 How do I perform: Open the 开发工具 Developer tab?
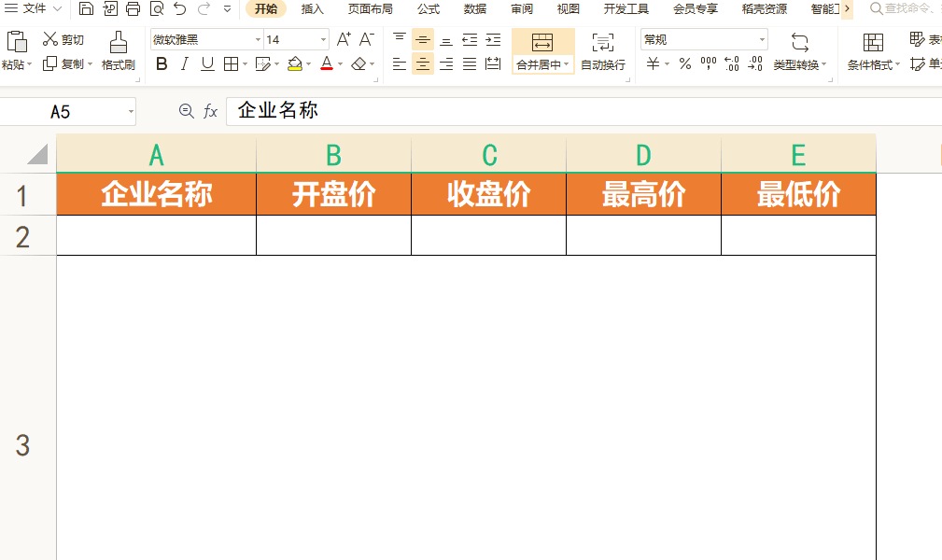click(x=626, y=9)
